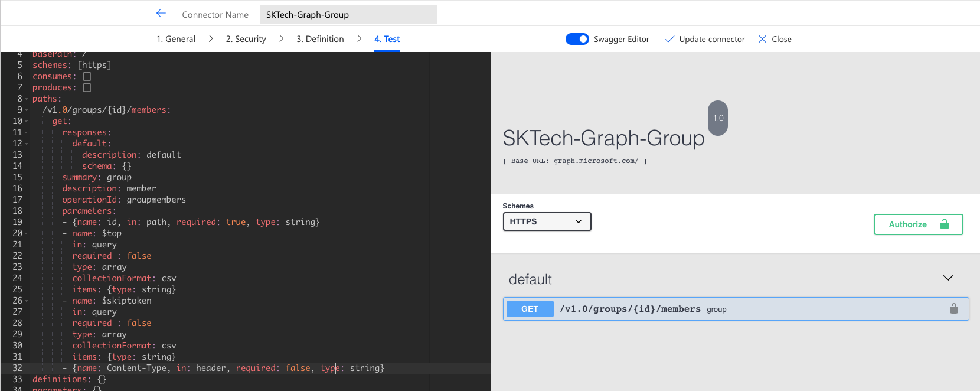Click the Connector Name input field
This screenshot has width=980, height=391.
[349, 14]
